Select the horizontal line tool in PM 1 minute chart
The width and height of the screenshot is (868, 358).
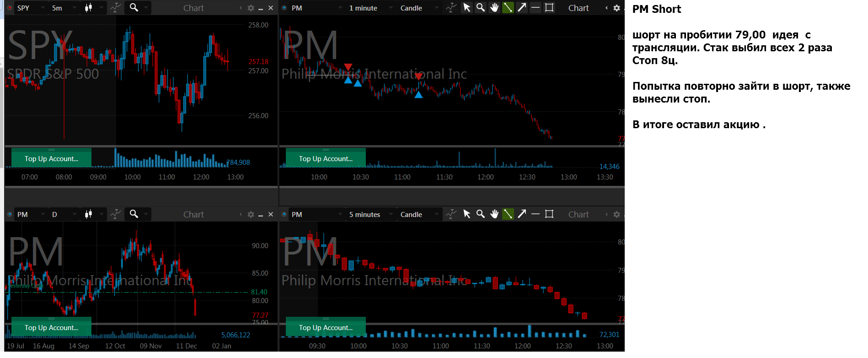tap(536, 8)
